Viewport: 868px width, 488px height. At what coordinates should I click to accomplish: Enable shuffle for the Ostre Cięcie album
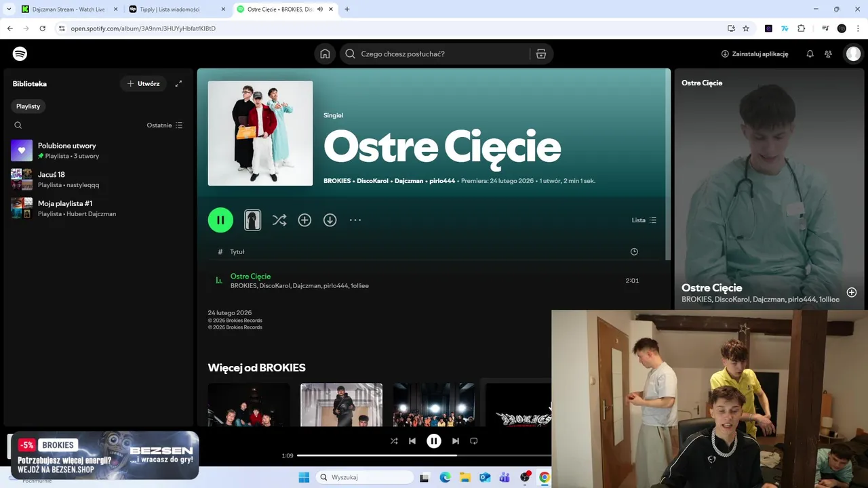coord(279,220)
